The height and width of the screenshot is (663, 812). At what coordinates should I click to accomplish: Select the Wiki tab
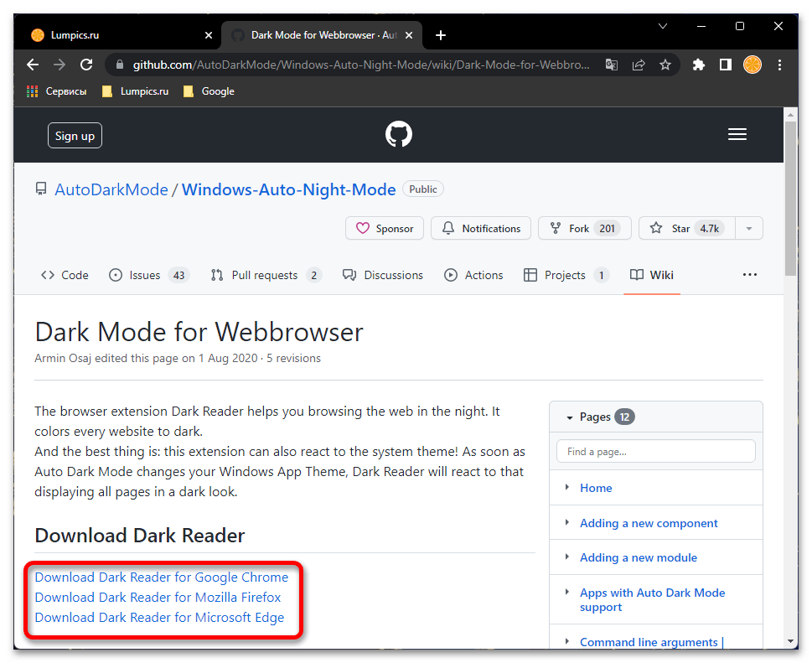652,275
